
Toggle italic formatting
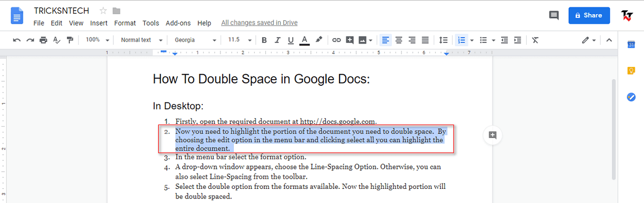[x=278, y=40]
